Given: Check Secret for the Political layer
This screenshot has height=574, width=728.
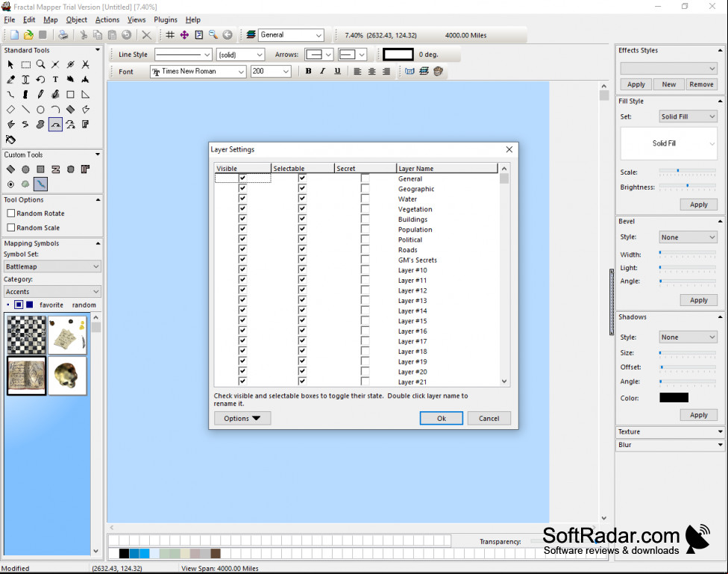Looking at the screenshot, I should coord(365,239).
